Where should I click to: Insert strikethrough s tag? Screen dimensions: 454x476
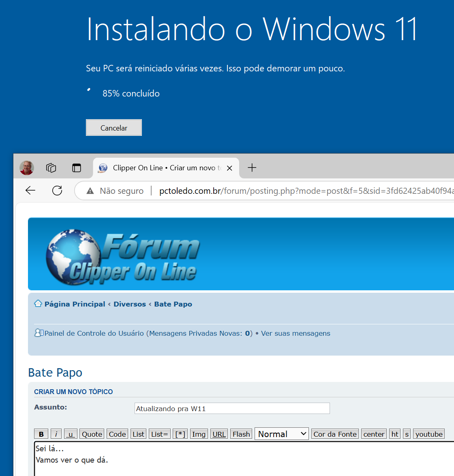[407, 434]
